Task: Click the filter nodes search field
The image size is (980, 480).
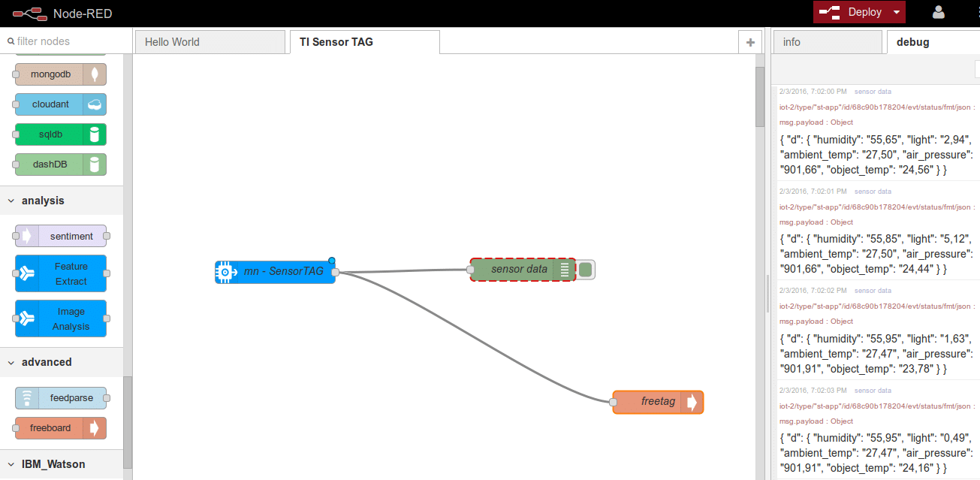Action: click(66, 42)
